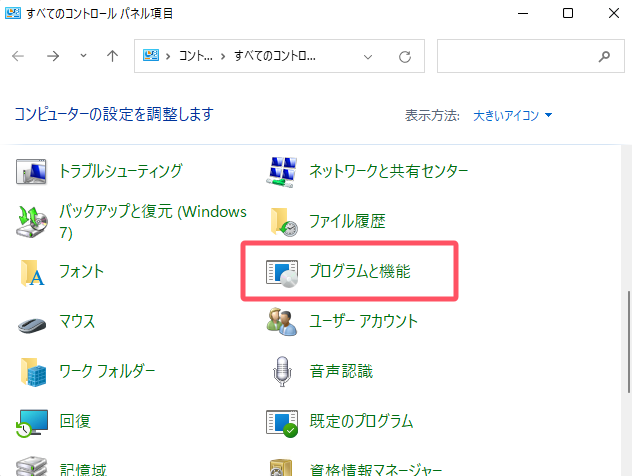Viewport: 632px width, 476px height.
Task: Expand the address bar history dropdown
Action: tap(368, 57)
